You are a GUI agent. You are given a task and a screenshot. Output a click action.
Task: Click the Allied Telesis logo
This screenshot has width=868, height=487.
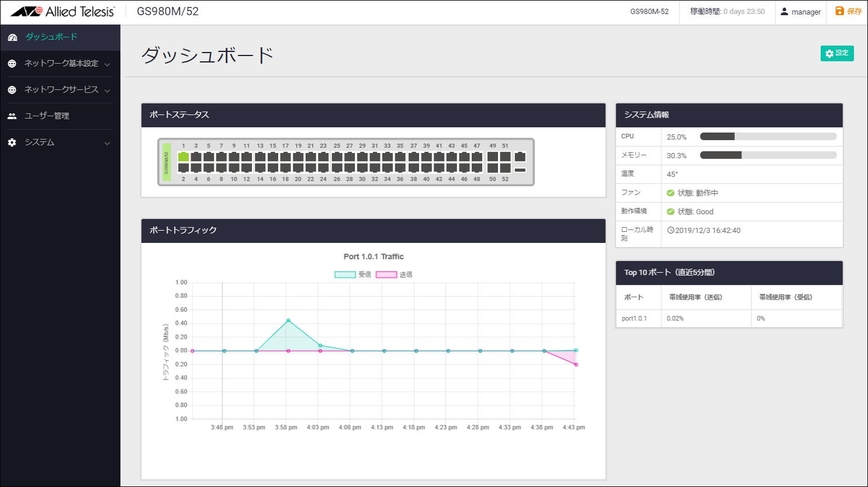coord(63,12)
